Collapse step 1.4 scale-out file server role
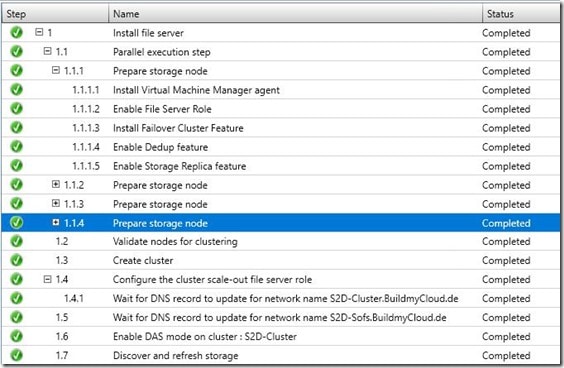This screenshot has height=368, width=564. point(47,279)
